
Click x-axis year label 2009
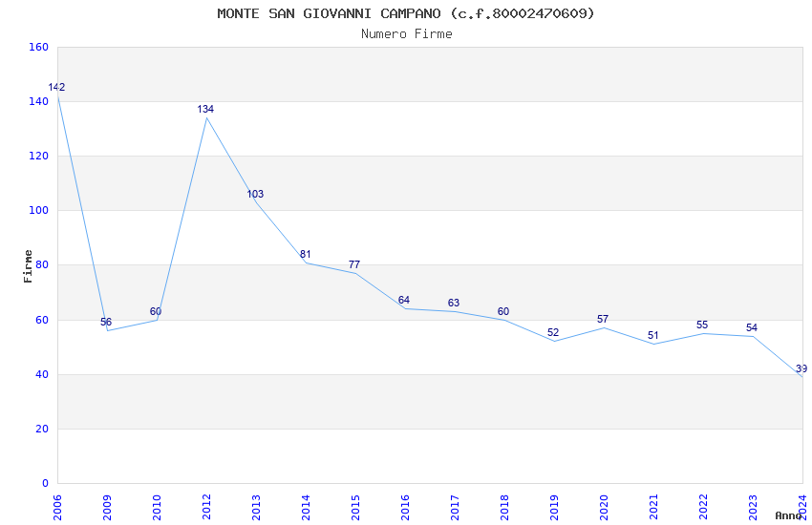[107, 507]
